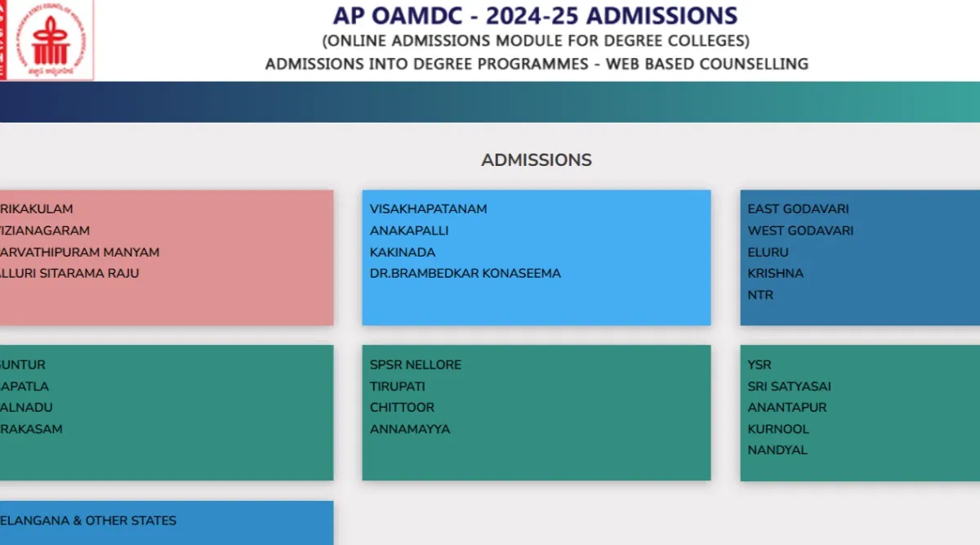This screenshot has height=545, width=980.
Task: Open ELURU district admissions
Action: click(769, 252)
